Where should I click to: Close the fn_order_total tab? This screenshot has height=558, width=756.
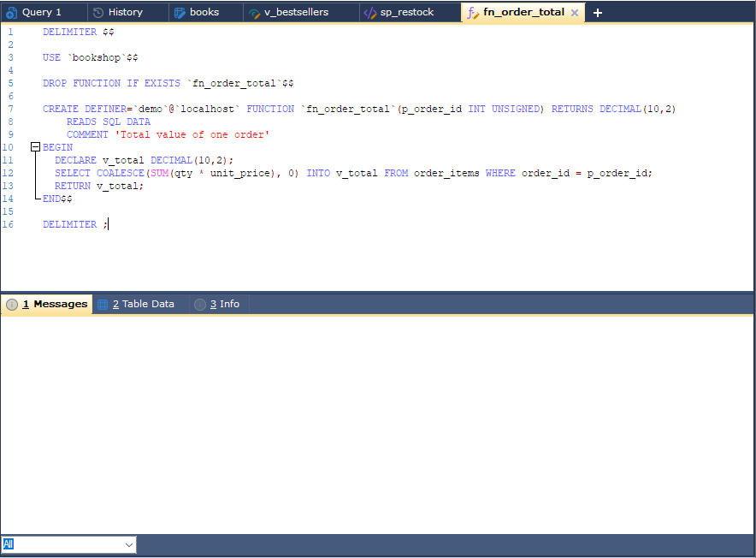pyautogui.click(x=575, y=13)
